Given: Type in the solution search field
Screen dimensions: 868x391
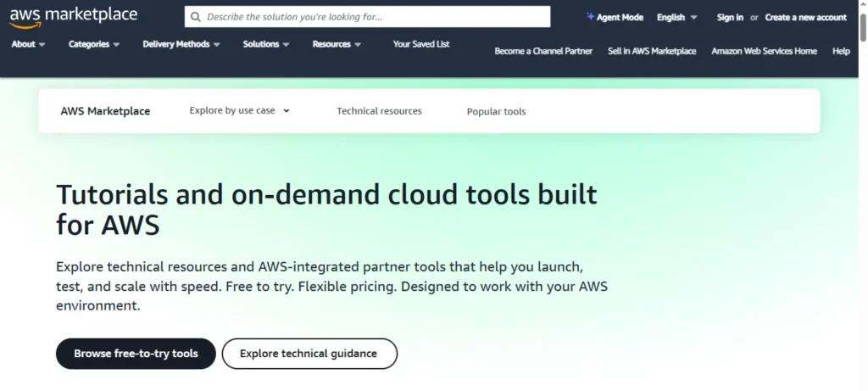Looking at the screenshot, I should (x=373, y=17).
